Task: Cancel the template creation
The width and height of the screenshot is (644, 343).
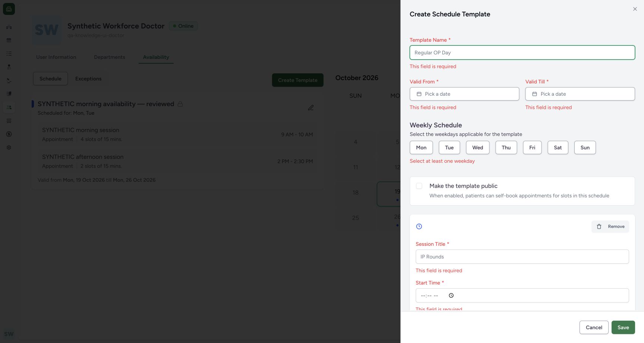Action: (x=594, y=327)
